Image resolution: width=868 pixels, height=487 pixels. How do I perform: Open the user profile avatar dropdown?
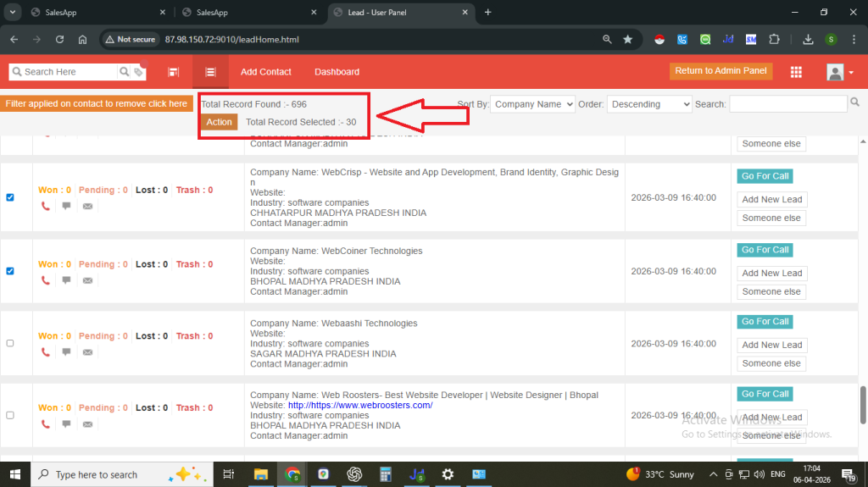[839, 72]
